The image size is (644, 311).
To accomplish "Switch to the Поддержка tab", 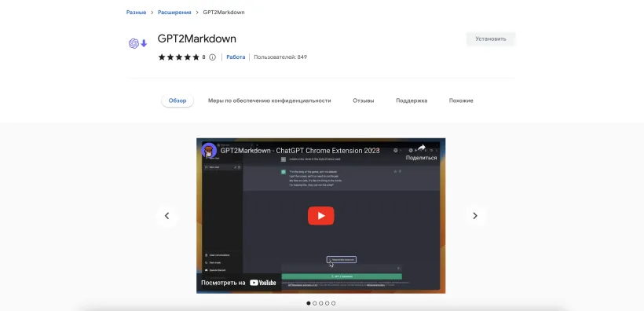I will click(x=412, y=101).
